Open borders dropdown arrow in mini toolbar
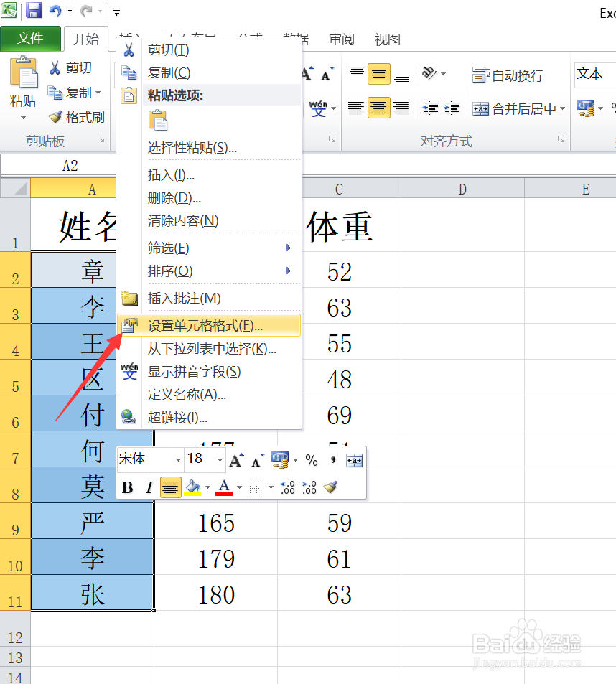Image resolution: width=616 pixels, height=684 pixels. pyautogui.click(x=271, y=487)
